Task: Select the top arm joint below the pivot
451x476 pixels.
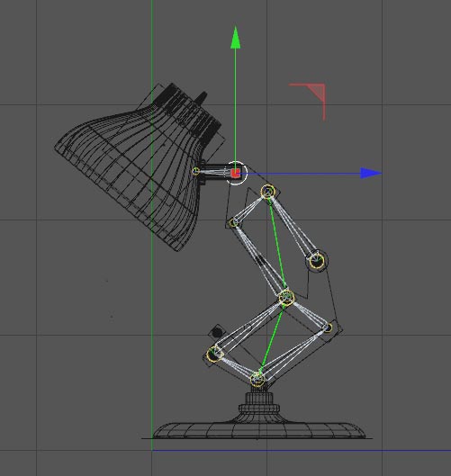Action: (x=267, y=192)
